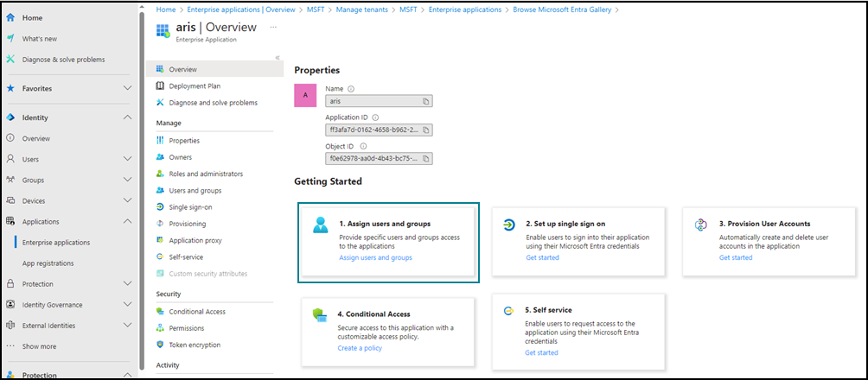Viewport: 868px width, 380px height.
Task: Click the External Identities icon
Action: click(x=10, y=326)
